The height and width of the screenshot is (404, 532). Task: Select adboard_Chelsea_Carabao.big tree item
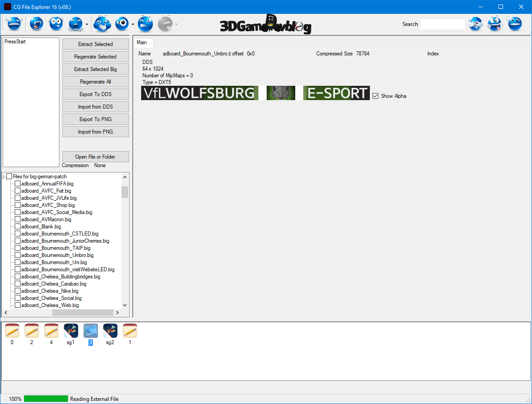point(54,283)
